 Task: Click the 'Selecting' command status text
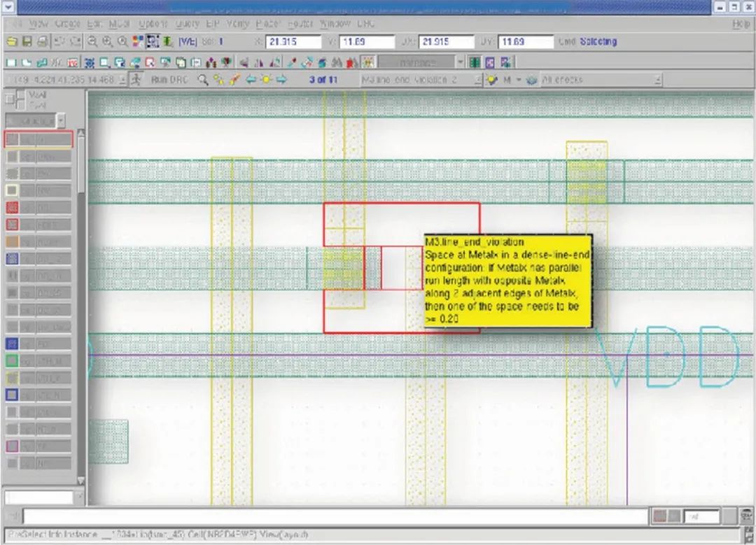(x=598, y=42)
